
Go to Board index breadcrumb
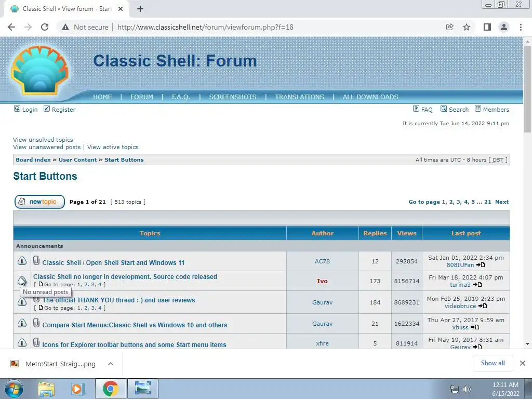(33, 160)
